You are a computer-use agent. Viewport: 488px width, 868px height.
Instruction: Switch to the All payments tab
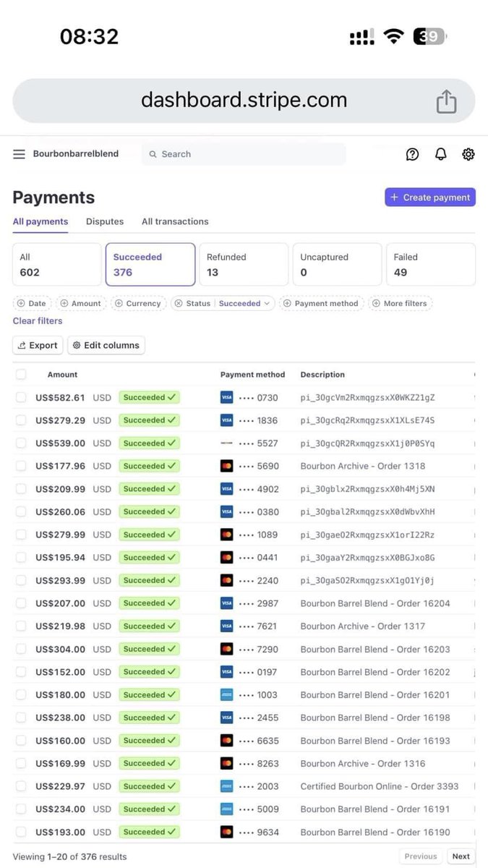pos(40,221)
